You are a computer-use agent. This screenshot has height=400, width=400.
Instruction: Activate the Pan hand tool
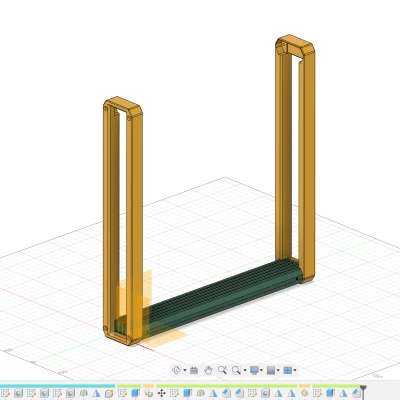tap(208, 370)
